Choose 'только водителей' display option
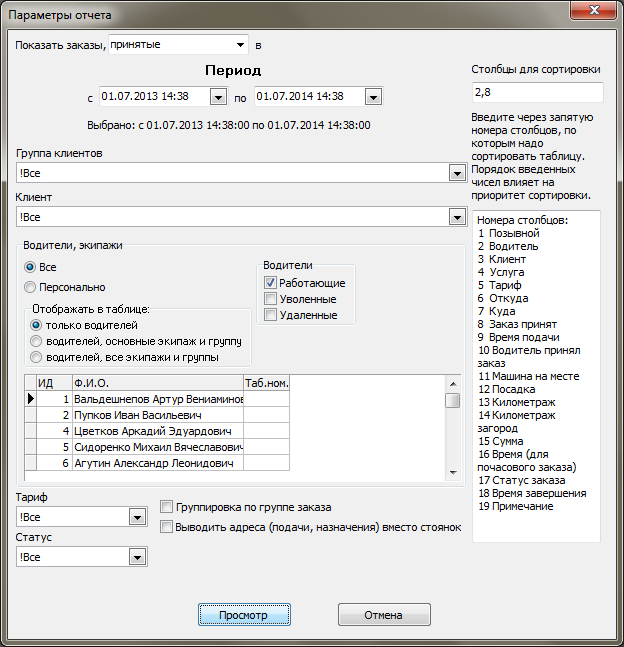Image resolution: width=624 pixels, height=647 pixels. click(38, 325)
